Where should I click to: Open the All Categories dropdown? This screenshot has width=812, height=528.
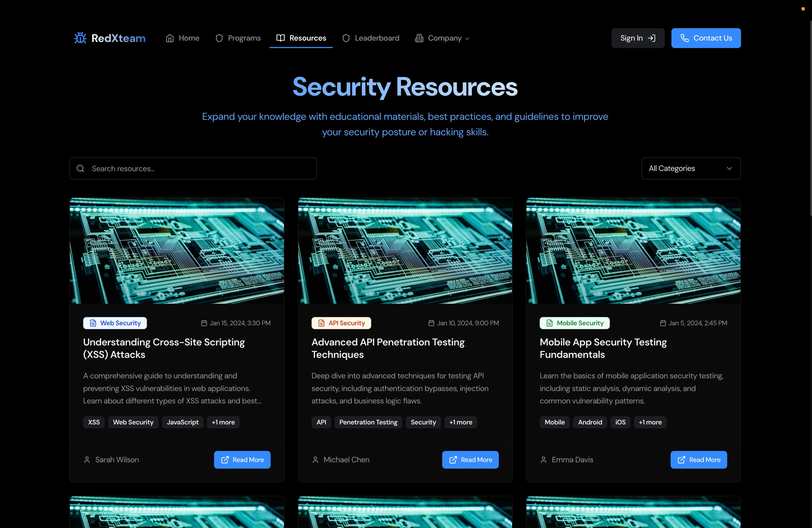coord(691,168)
